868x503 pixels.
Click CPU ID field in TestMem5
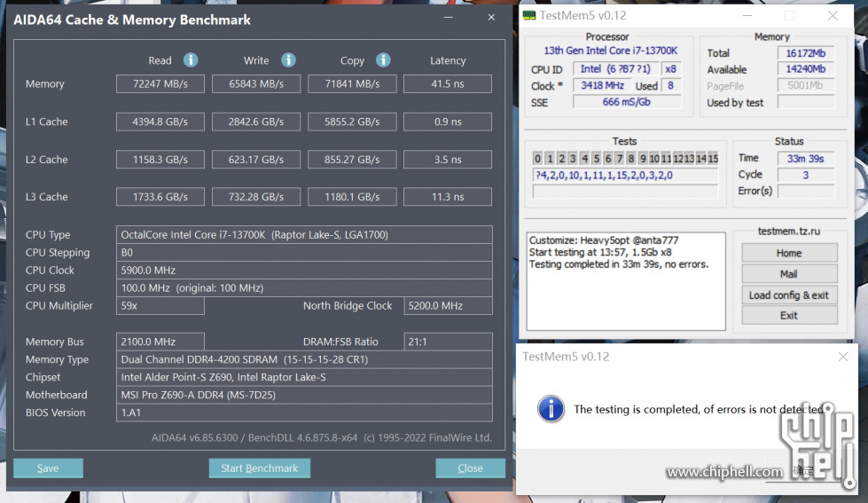coord(616,68)
